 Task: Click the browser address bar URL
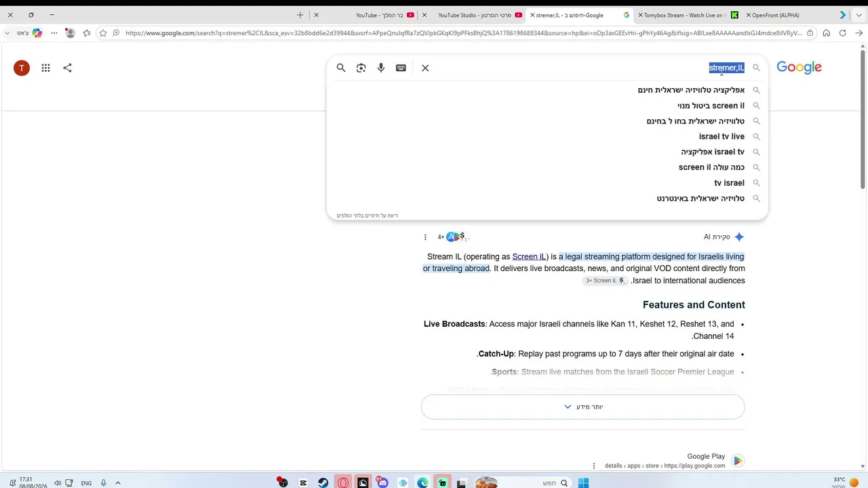point(463,33)
